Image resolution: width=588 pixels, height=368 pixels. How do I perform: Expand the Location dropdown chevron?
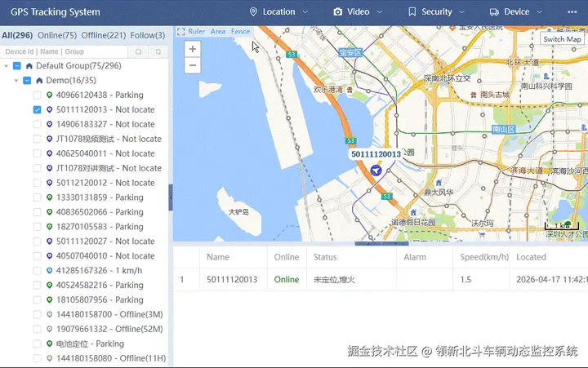point(305,12)
